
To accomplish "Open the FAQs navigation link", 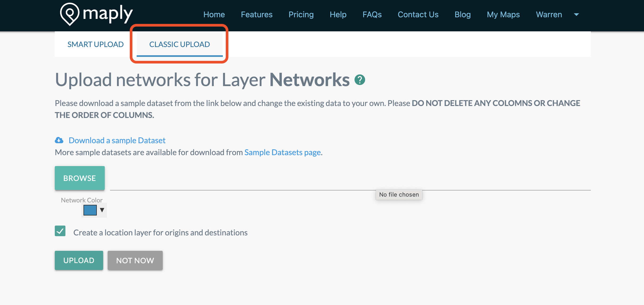I will 372,15.
